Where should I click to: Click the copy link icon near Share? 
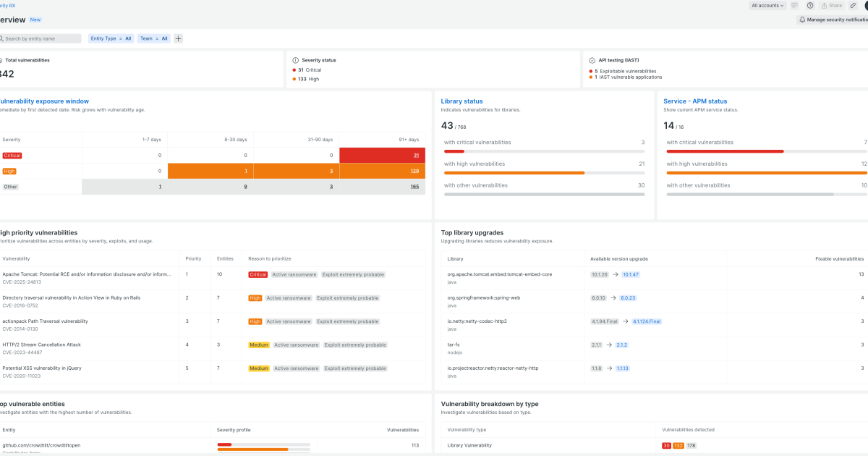click(853, 6)
